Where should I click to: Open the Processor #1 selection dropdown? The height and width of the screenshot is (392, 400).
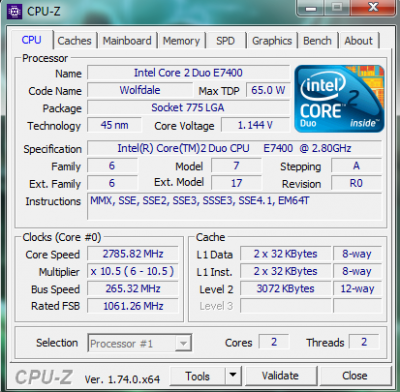[140, 343]
